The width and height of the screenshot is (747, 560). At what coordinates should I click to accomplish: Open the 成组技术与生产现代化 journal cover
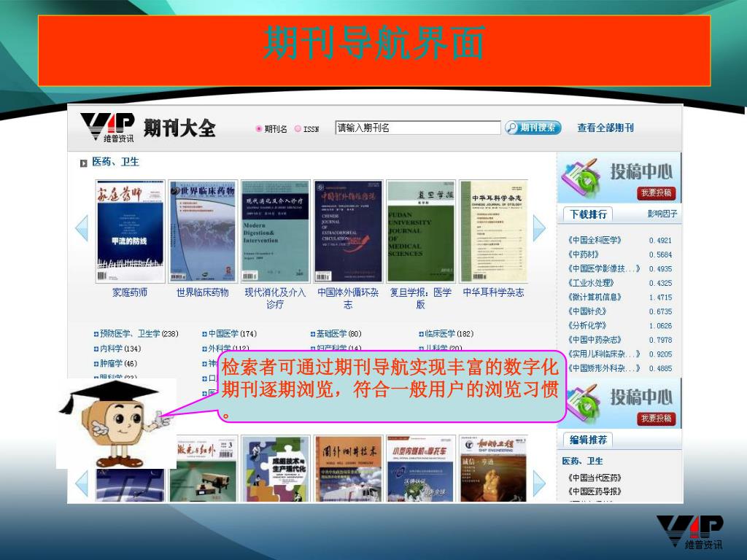(275, 469)
